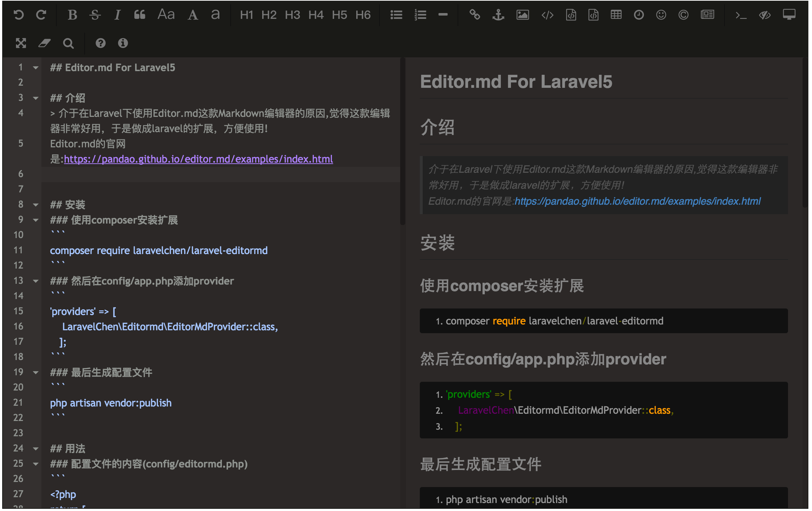Open pandao.github.io link in editor pane
Image resolution: width=812 pixels, height=511 pixels.
click(198, 159)
